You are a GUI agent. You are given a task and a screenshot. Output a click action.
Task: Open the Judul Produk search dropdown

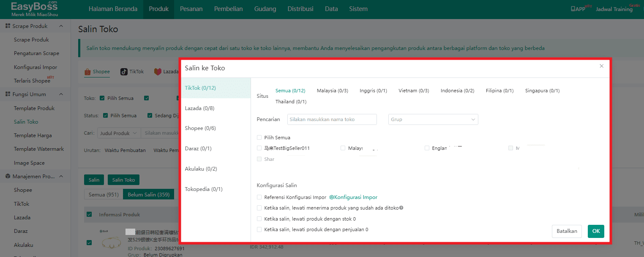pyautogui.click(x=119, y=133)
